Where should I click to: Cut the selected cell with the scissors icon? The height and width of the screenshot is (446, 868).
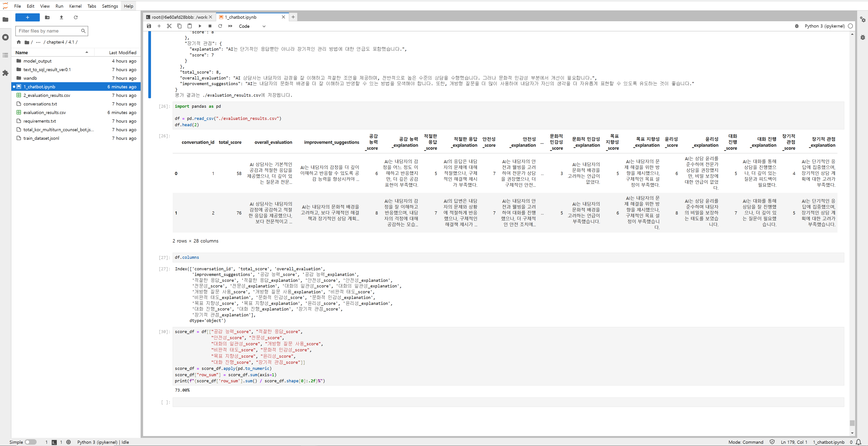point(169,26)
